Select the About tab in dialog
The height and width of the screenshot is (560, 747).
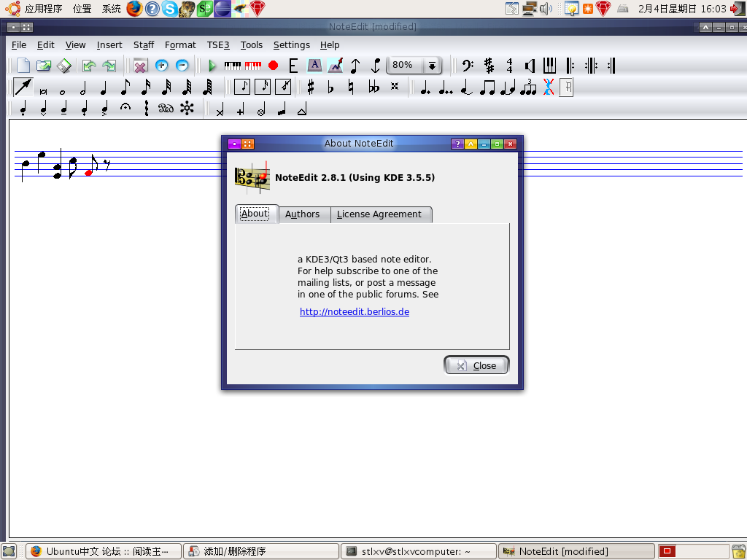[x=255, y=214]
